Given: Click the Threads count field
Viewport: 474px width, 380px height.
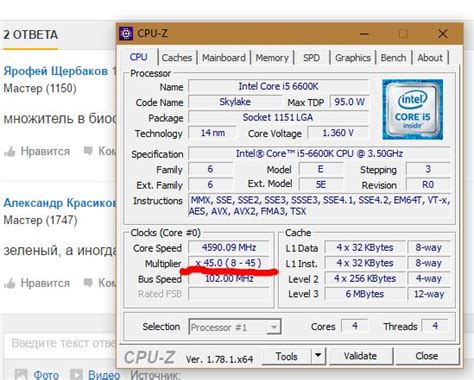Looking at the screenshot, I should 435,326.
